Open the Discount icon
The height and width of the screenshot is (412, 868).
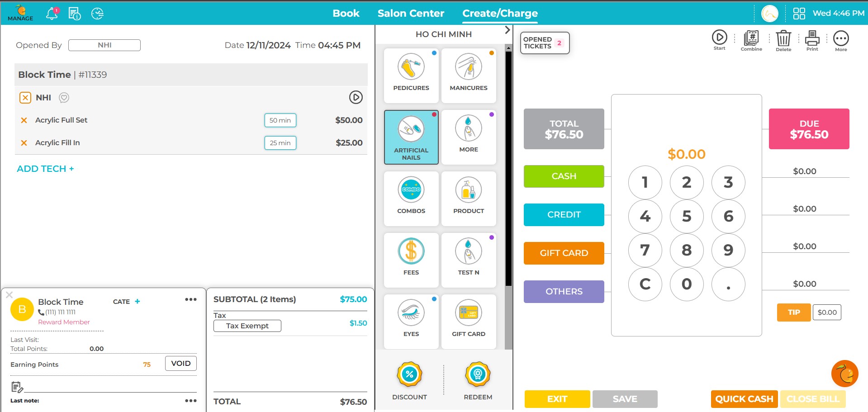[409, 374]
